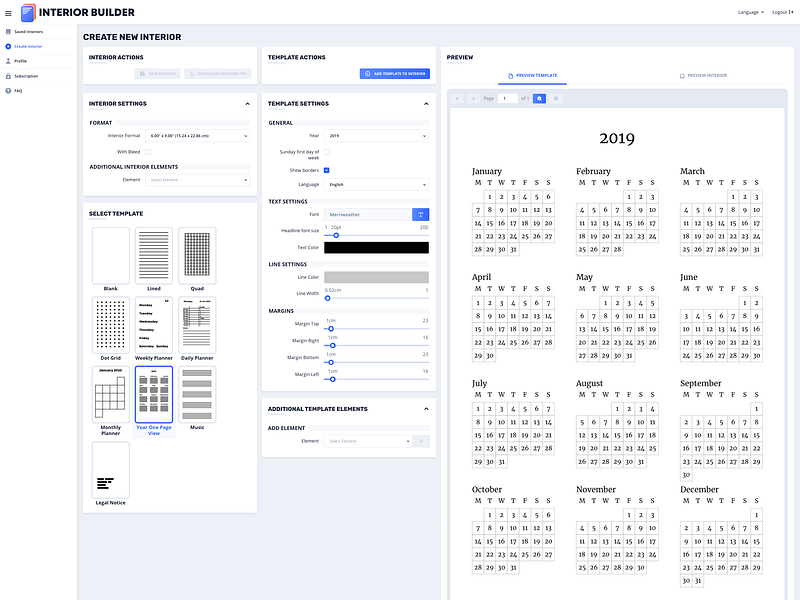Select the Quad template thumbnail
Viewport: 800px width, 600px height.
[x=197, y=256]
